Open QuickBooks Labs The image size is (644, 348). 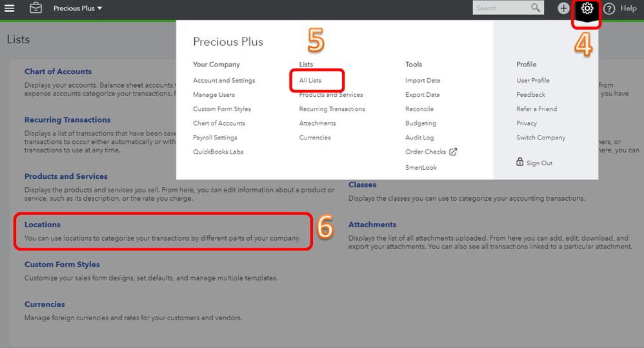pyautogui.click(x=218, y=152)
